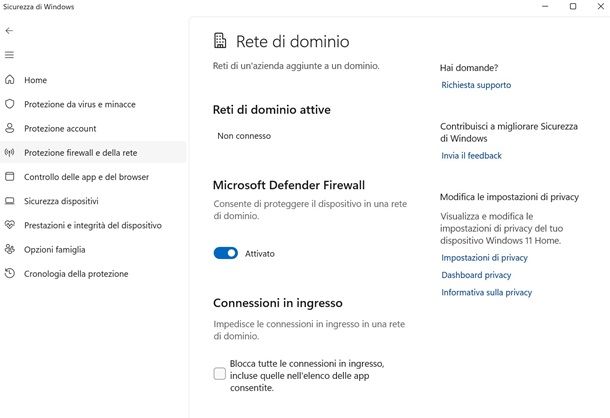Click the history clock icon
The height and width of the screenshot is (418, 610).
pos(10,273)
